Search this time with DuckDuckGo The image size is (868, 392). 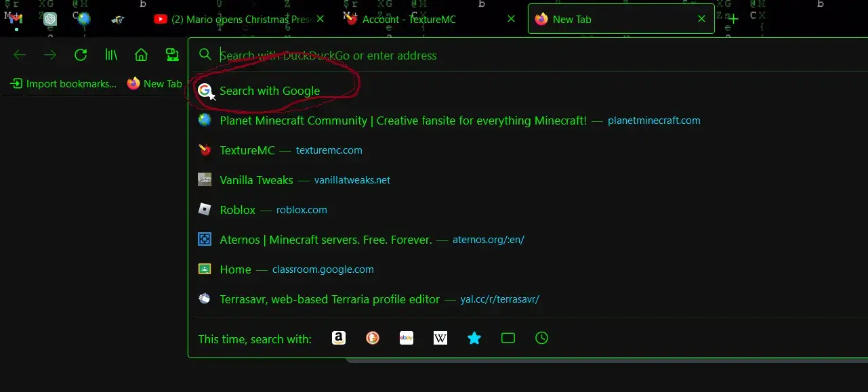(373, 338)
